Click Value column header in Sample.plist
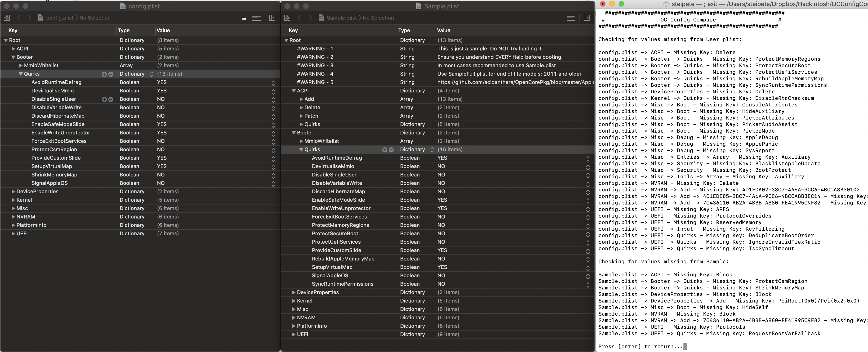The width and height of the screenshot is (868, 352). tap(443, 30)
